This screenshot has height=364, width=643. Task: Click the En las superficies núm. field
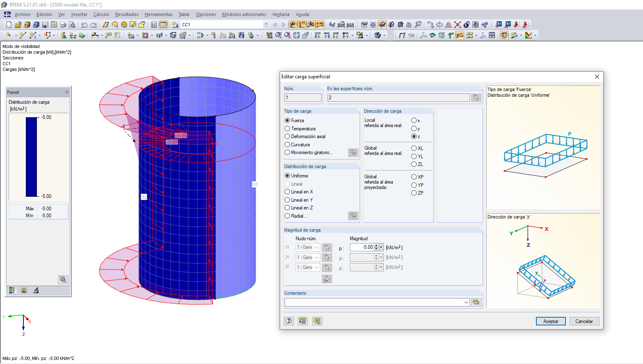coord(399,98)
